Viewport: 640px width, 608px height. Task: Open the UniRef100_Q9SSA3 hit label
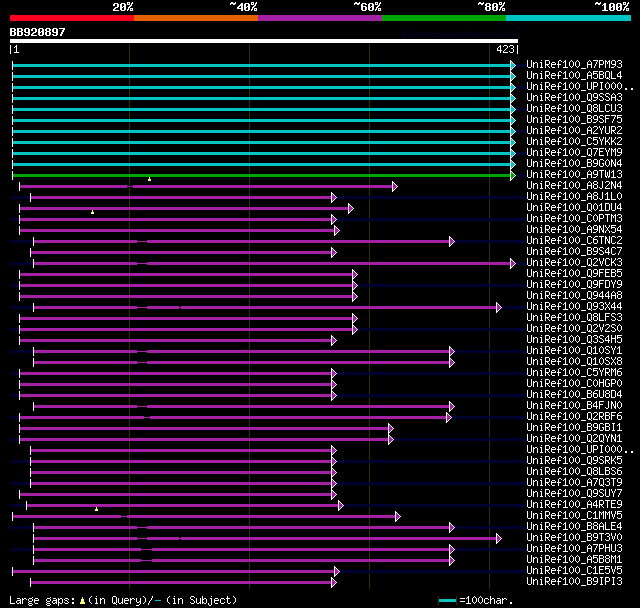[574, 98]
